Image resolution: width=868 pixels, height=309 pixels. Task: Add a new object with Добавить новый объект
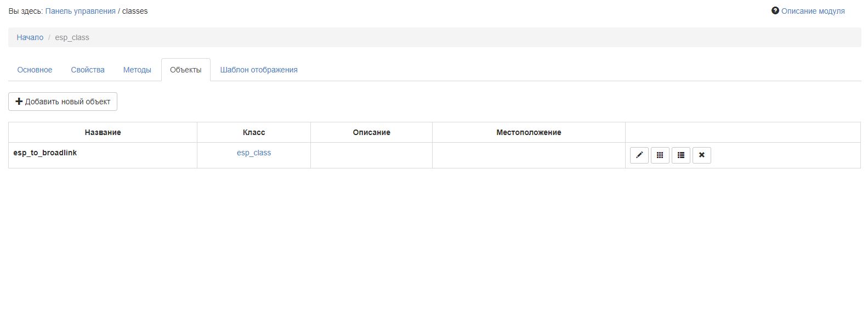point(63,102)
